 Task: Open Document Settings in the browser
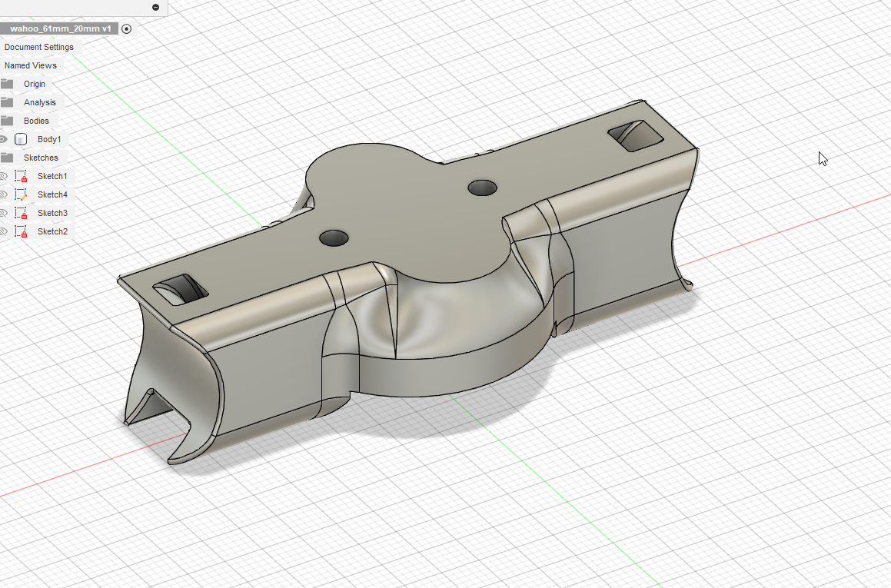point(38,47)
